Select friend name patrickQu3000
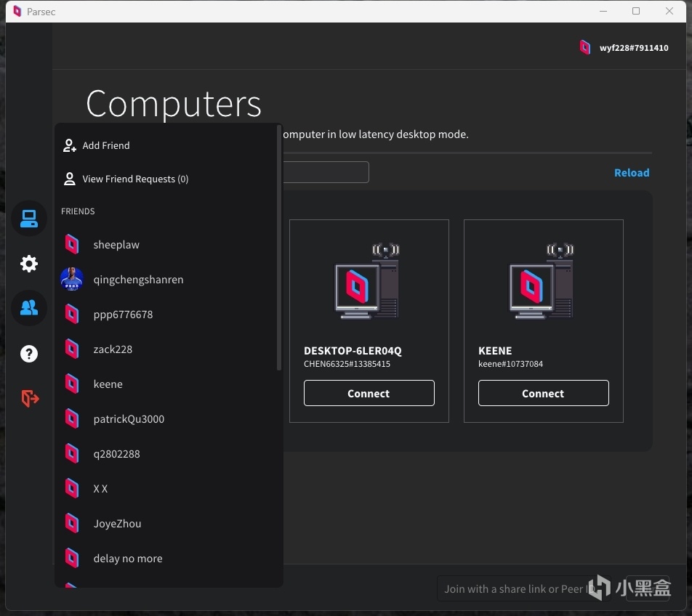Viewport: 692px width, 616px height. click(x=129, y=419)
